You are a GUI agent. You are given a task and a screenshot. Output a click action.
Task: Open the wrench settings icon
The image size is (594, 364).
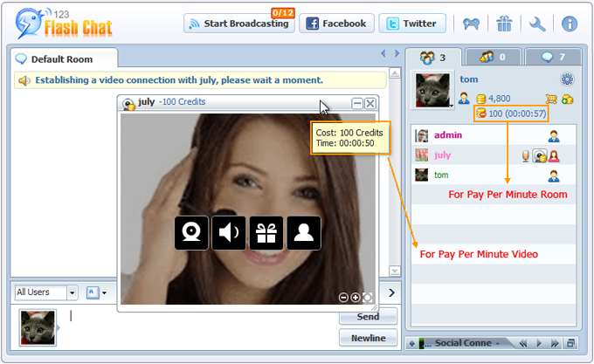click(x=537, y=24)
